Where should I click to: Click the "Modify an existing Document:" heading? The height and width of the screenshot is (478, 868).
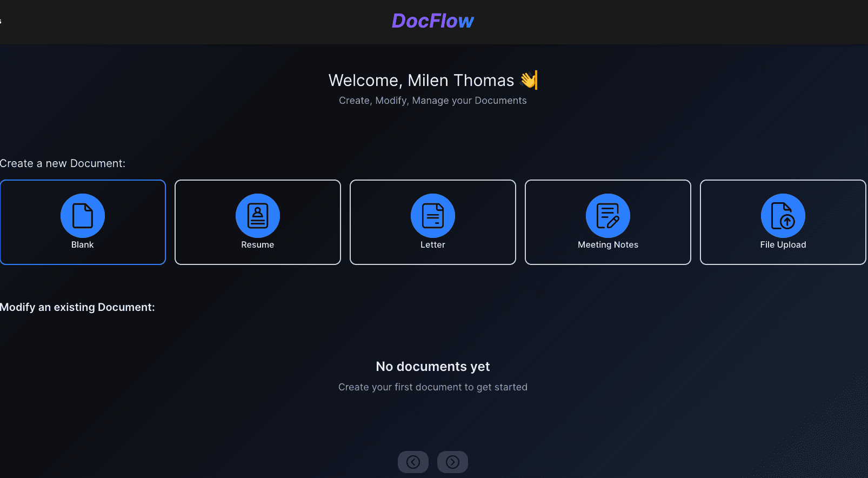77,307
